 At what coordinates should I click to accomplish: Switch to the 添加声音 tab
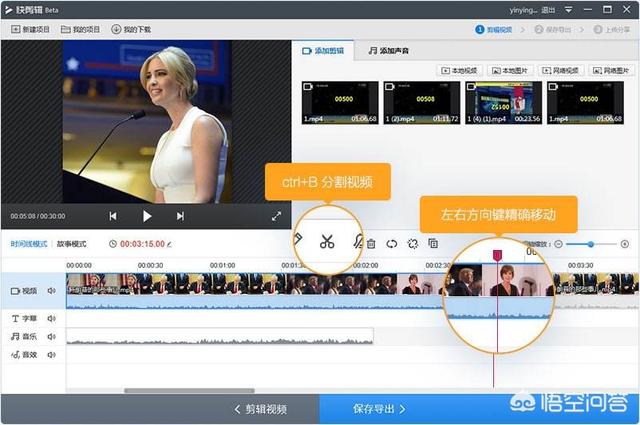pyautogui.click(x=387, y=50)
